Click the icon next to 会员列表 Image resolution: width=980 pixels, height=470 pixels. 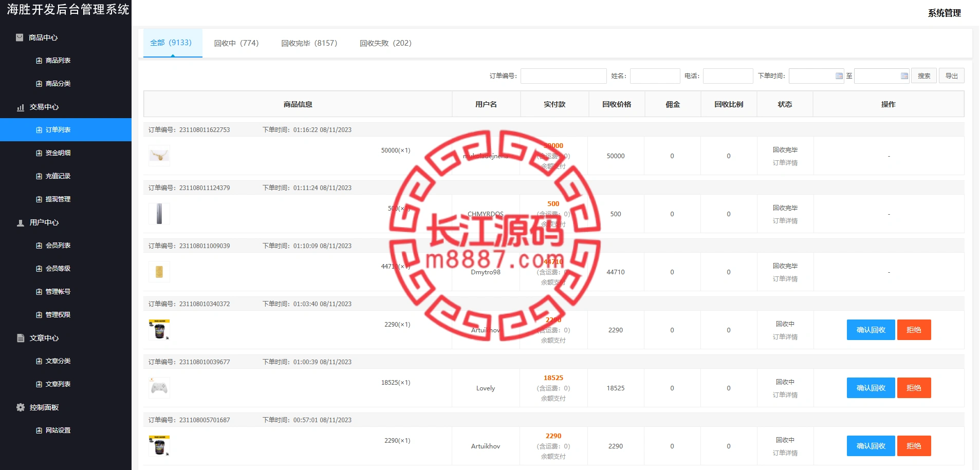coord(39,246)
